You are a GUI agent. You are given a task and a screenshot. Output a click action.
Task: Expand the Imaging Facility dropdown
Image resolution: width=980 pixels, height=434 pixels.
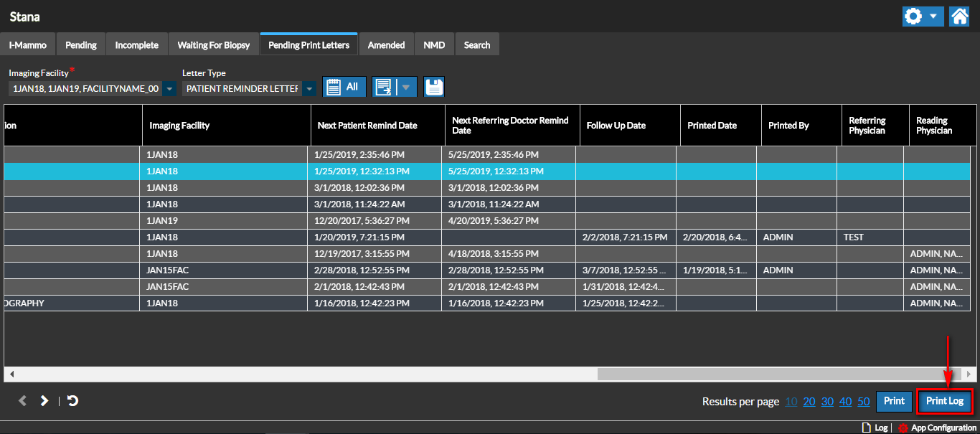(x=169, y=89)
